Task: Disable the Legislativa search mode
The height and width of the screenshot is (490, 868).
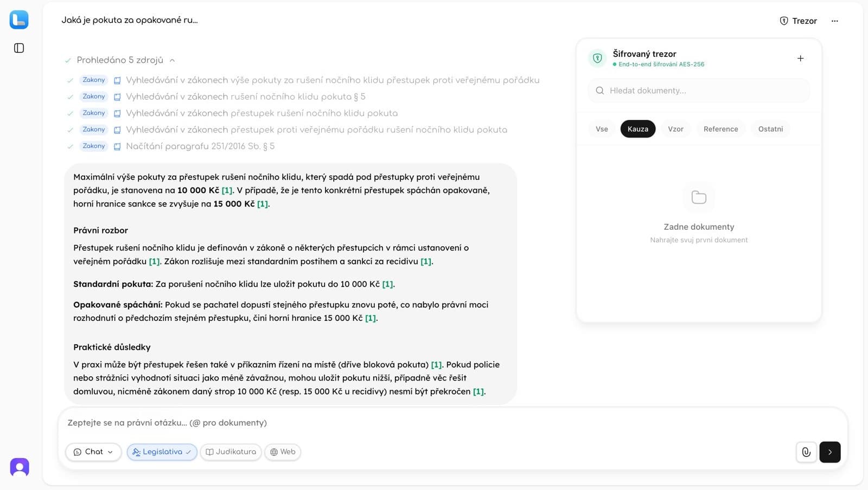Action: tap(162, 452)
